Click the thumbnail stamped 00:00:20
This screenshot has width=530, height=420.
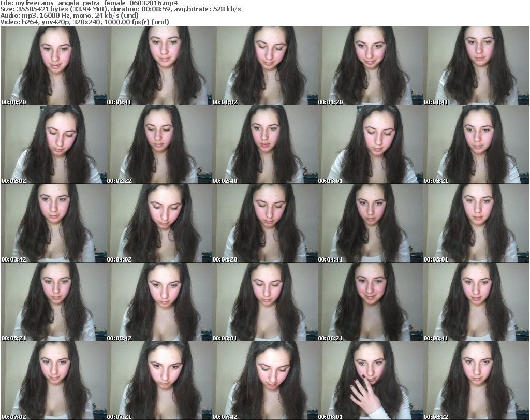(54, 66)
